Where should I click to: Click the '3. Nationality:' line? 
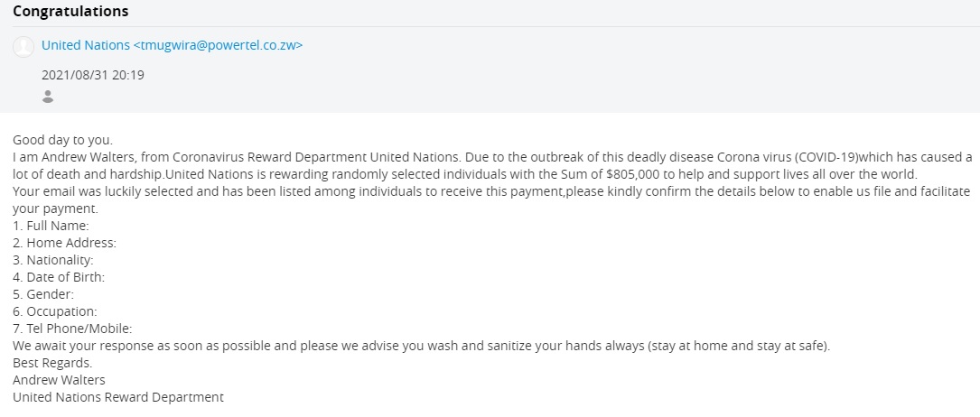(53, 260)
